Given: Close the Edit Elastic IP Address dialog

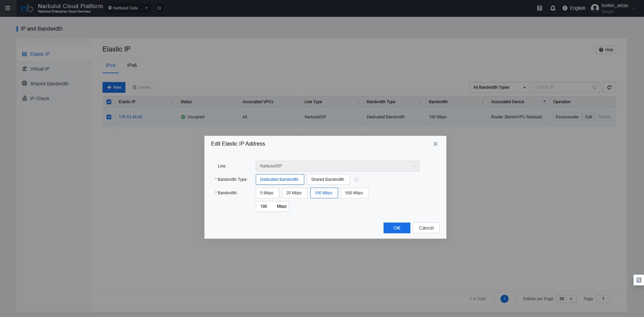Looking at the screenshot, I should pyautogui.click(x=435, y=144).
